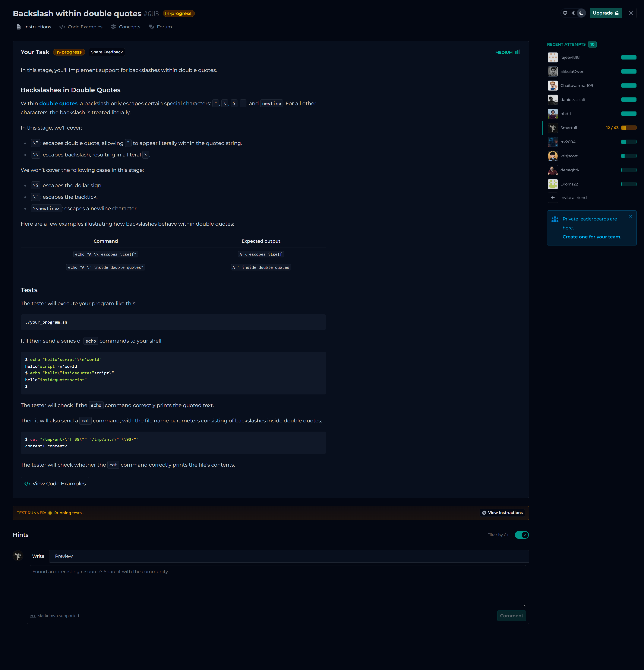This screenshot has width=644, height=670.
Task: Follow the double quotes link
Action: pyautogui.click(x=58, y=104)
